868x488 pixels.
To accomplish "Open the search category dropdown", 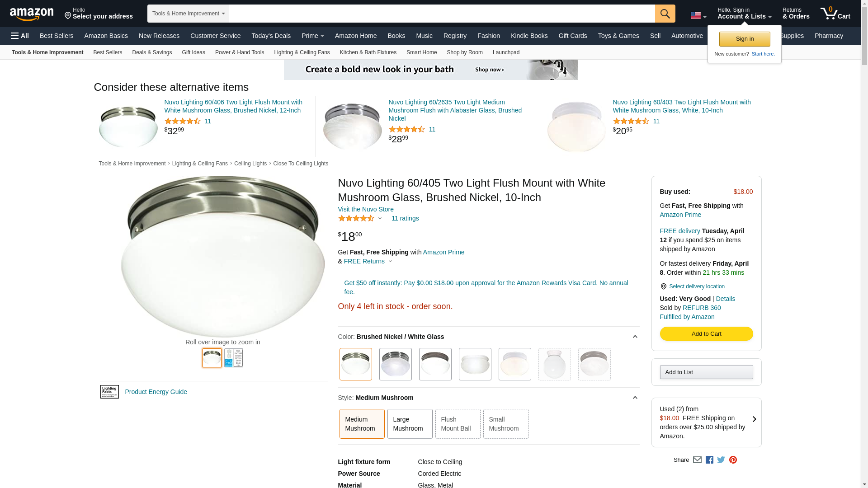I will (188, 14).
